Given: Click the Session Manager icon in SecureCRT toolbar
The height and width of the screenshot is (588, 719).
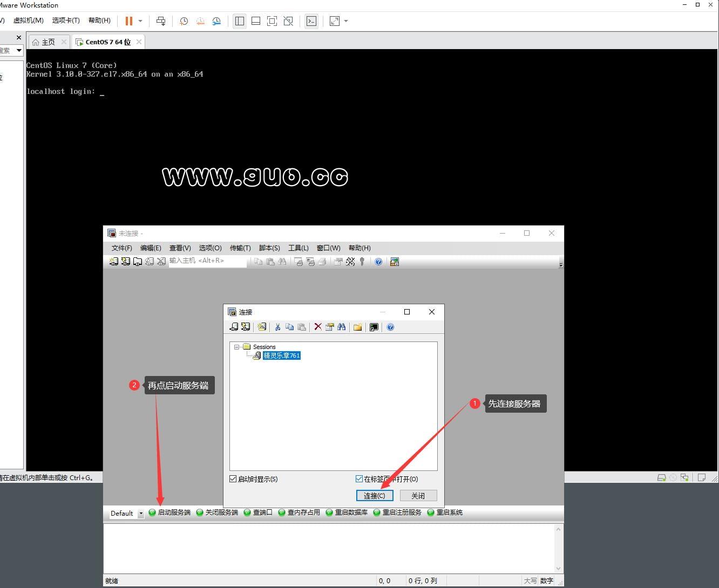Looking at the screenshot, I should 113,262.
